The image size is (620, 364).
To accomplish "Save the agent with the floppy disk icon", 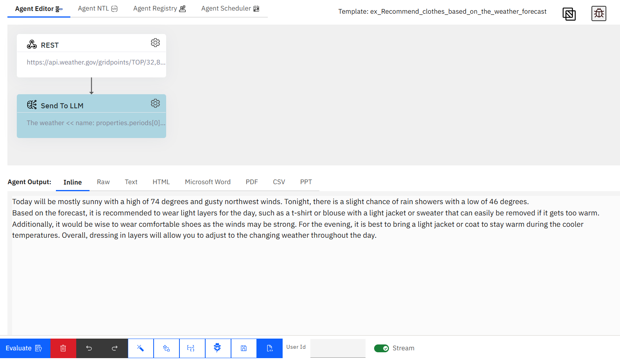I will [x=244, y=348].
